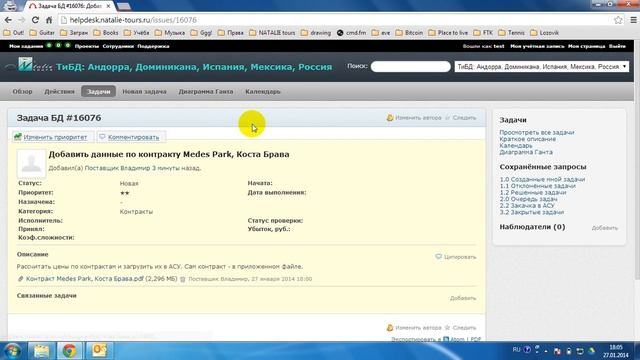The height and width of the screenshot is (360, 640).
Task: Click the Контракты category value
Action: (x=136, y=212)
